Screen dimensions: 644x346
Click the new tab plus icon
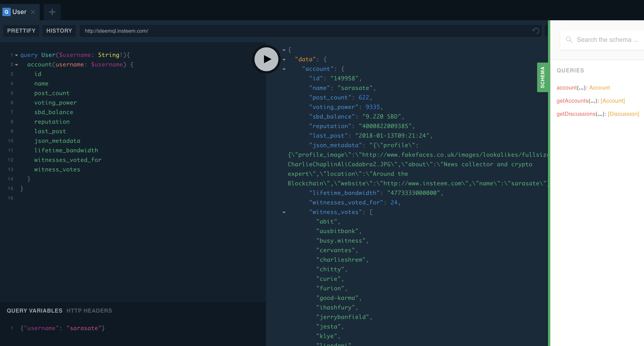[x=52, y=12]
